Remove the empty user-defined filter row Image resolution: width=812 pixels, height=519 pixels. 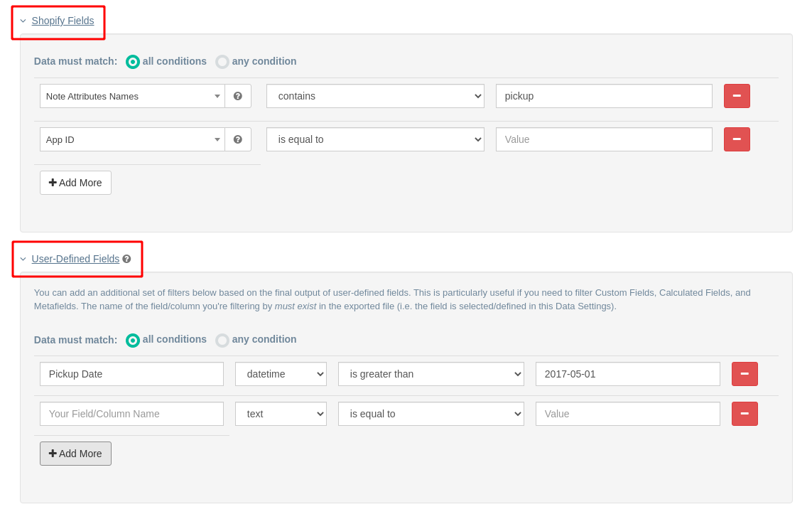[x=745, y=414]
